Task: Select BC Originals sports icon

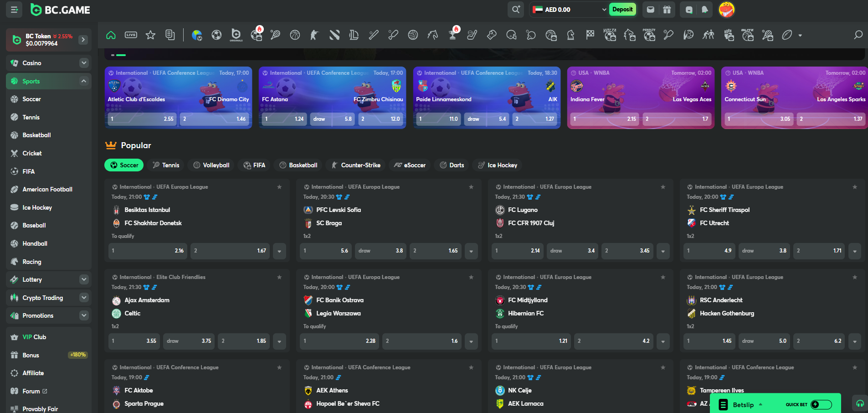Action: pos(236,35)
